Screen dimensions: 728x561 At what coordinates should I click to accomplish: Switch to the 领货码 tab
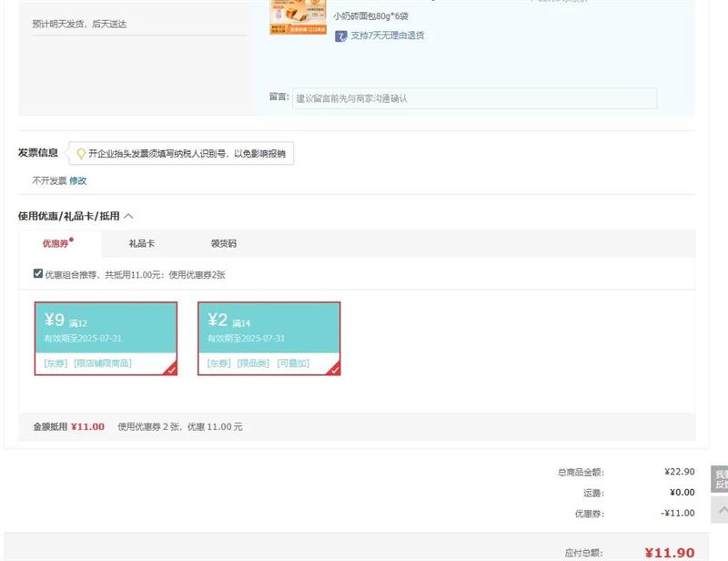click(223, 244)
